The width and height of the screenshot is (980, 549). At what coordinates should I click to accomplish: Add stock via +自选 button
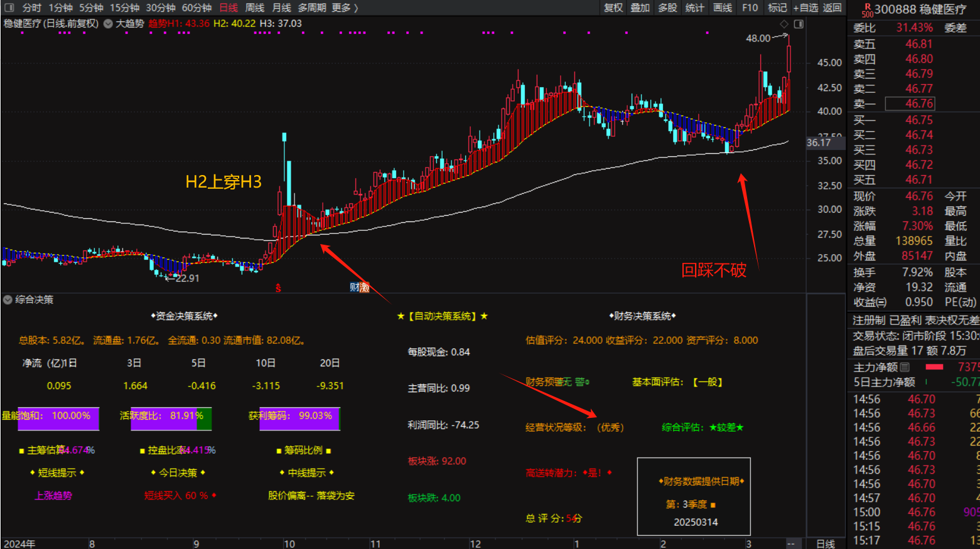pos(805,8)
